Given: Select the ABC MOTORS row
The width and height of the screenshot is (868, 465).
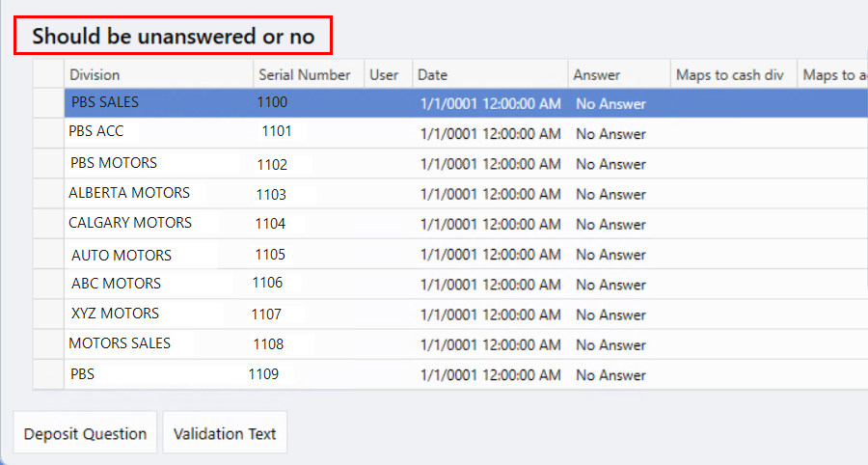Looking at the screenshot, I should coord(466,284).
